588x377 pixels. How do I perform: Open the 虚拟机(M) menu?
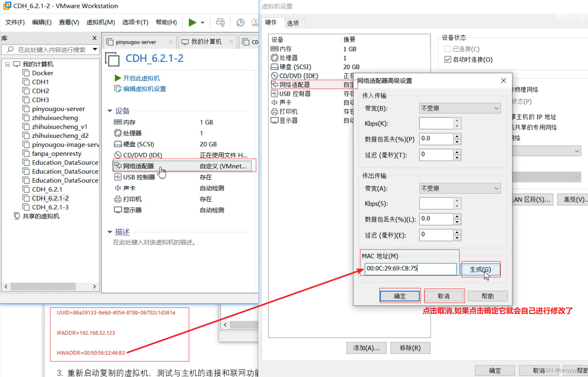click(x=101, y=22)
